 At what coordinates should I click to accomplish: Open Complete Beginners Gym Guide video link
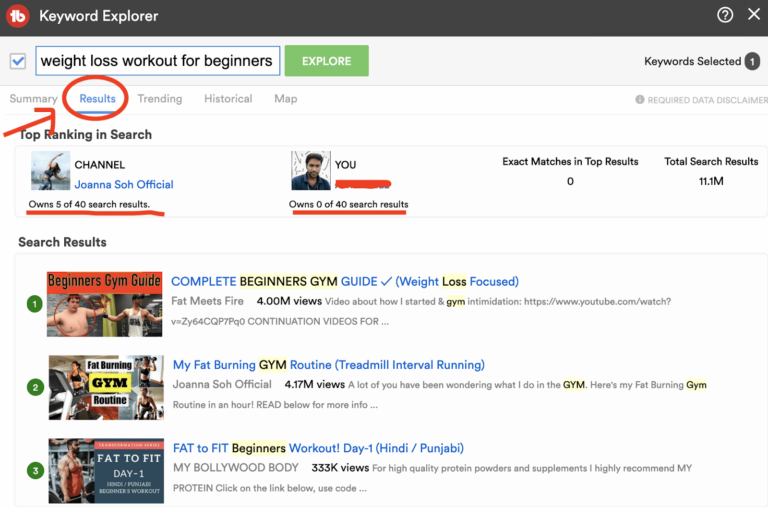coord(345,282)
